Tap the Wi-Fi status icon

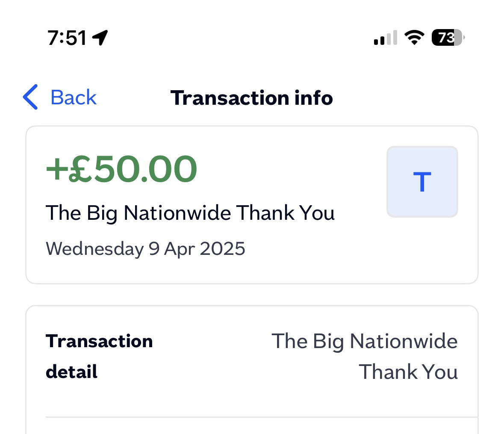pos(414,37)
